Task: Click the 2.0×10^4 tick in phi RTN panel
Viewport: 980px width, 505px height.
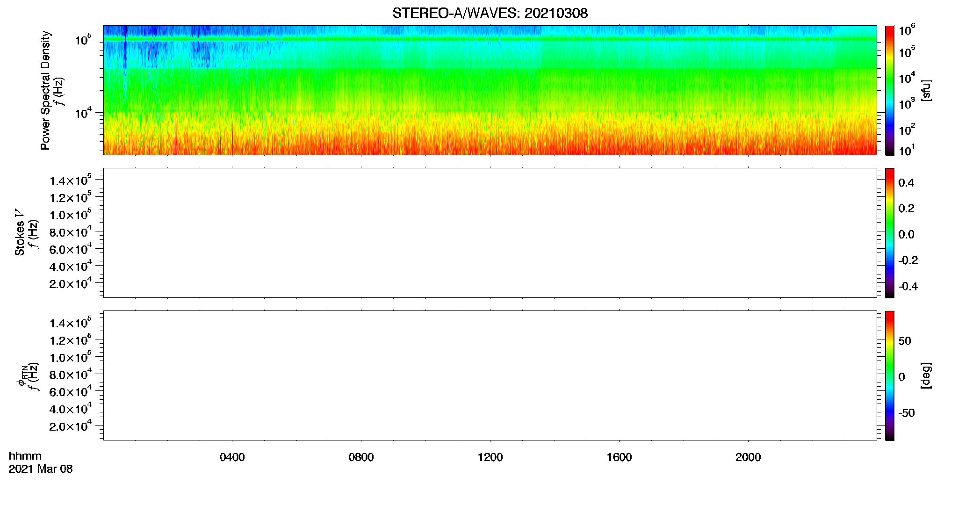Action: (x=71, y=426)
